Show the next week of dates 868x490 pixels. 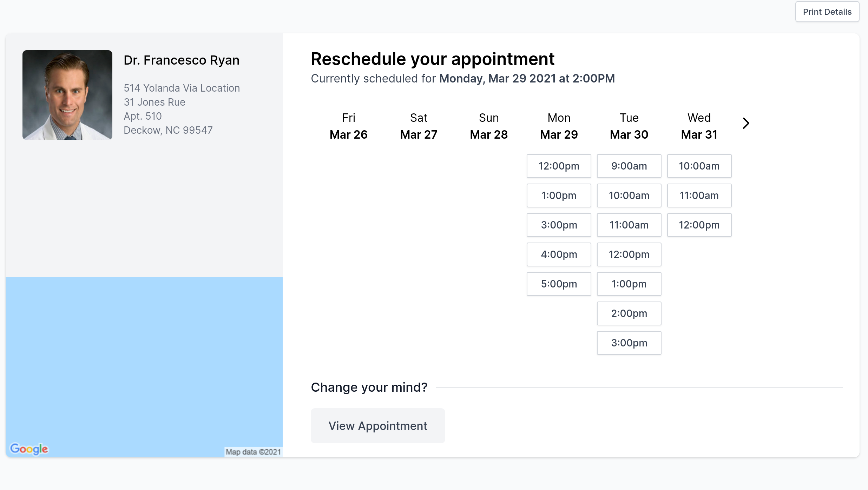coord(746,123)
